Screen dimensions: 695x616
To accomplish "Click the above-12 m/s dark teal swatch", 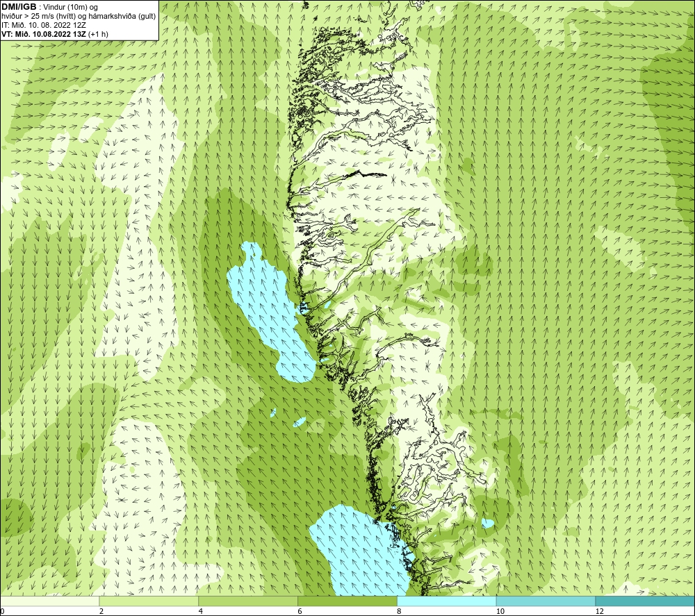I will click(645, 601).
